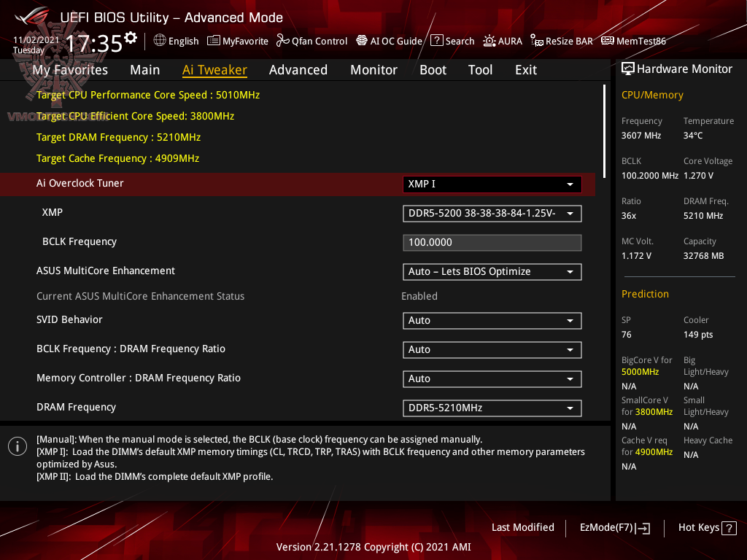Open ASUS MultiCore Enhancement dropdown
Image resolution: width=747 pixels, height=560 pixels.
(492, 272)
